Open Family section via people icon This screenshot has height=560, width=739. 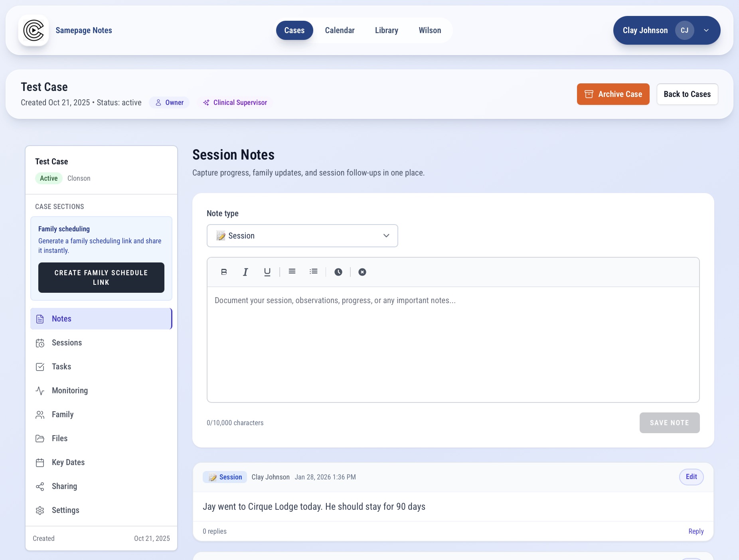click(x=40, y=414)
